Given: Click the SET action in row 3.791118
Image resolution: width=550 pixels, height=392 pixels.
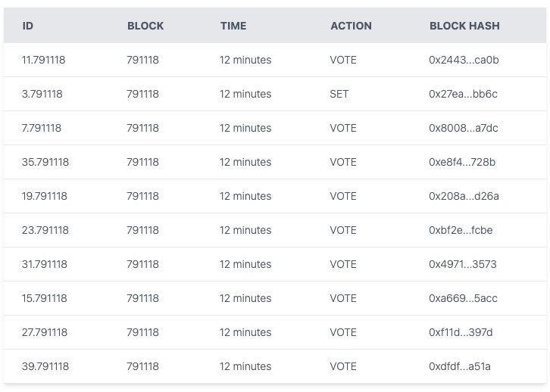Looking at the screenshot, I should tap(339, 94).
